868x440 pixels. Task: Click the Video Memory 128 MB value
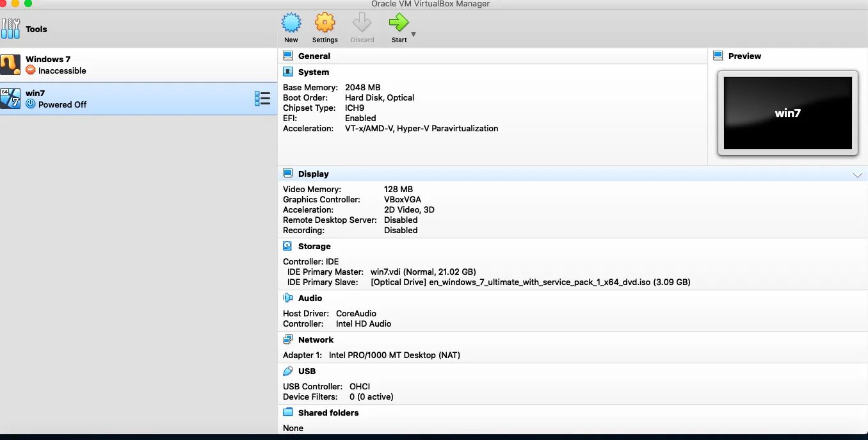coord(398,189)
